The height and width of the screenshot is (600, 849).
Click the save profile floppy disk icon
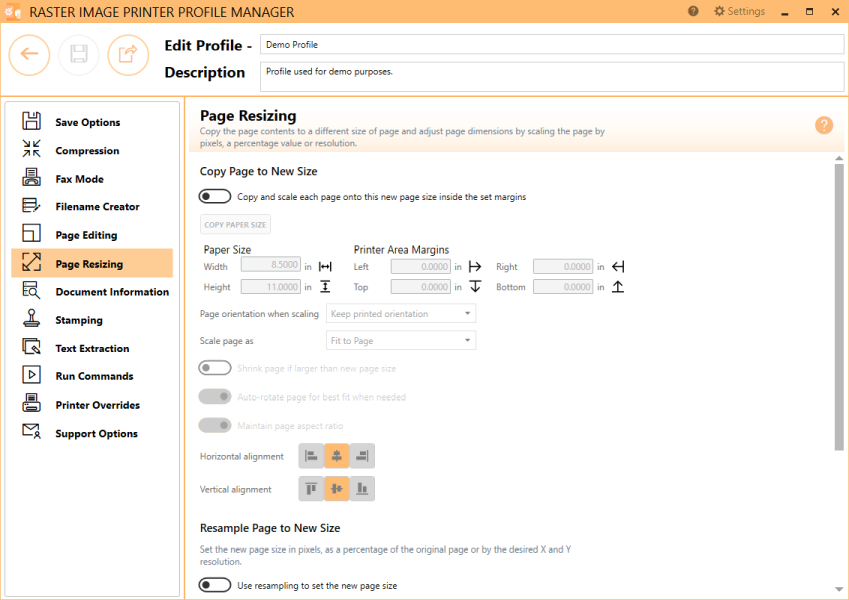click(79, 55)
